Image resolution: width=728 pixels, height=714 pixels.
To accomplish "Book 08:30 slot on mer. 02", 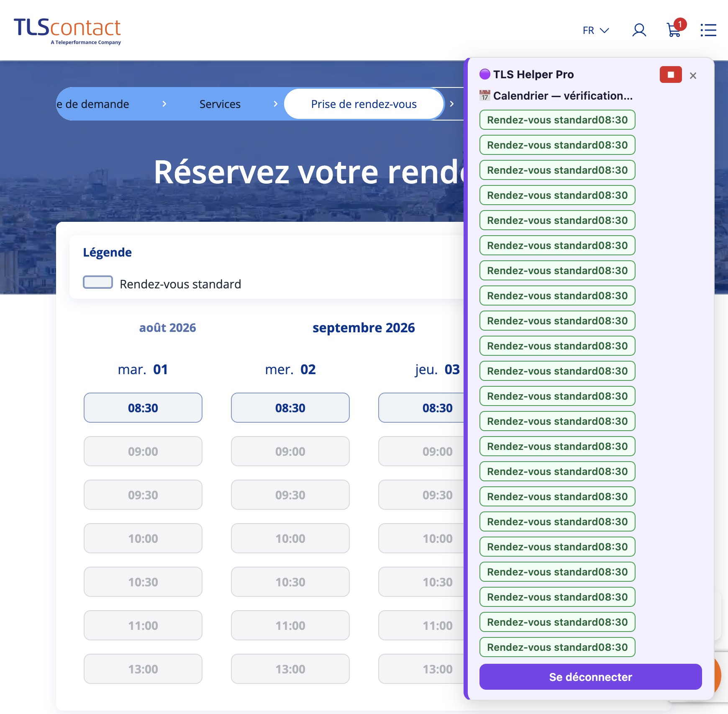I will 290,408.
